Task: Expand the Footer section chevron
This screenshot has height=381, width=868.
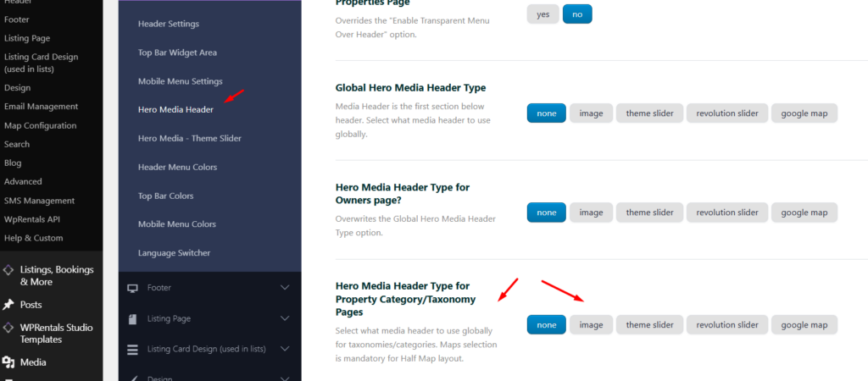Action: 285,288
